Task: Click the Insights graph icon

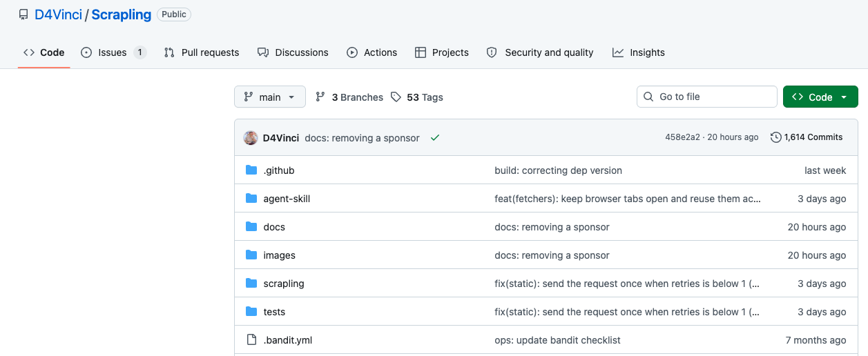Action: click(618, 52)
